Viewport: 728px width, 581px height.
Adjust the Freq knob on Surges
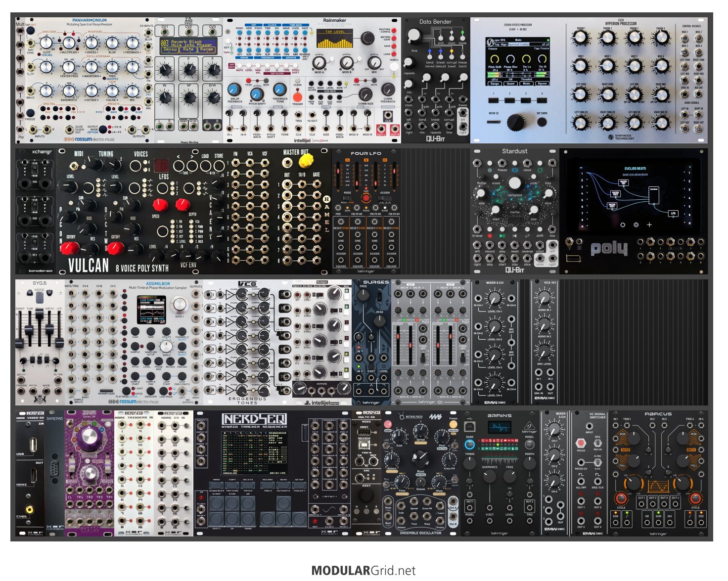coord(364,295)
